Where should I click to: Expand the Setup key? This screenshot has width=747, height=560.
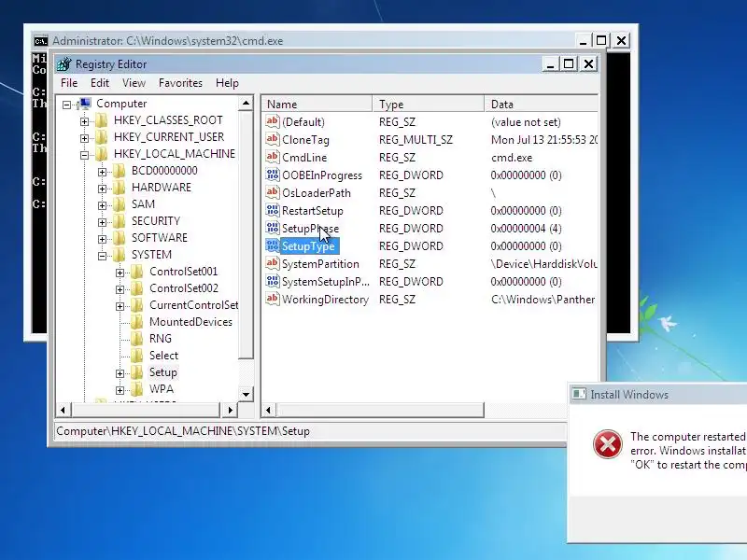click(x=120, y=373)
